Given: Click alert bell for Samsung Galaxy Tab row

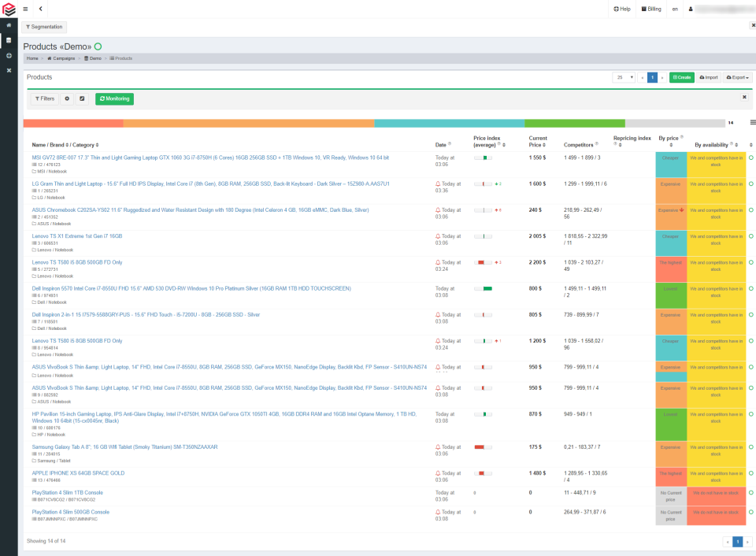Looking at the screenshot, I should [438, 447].
